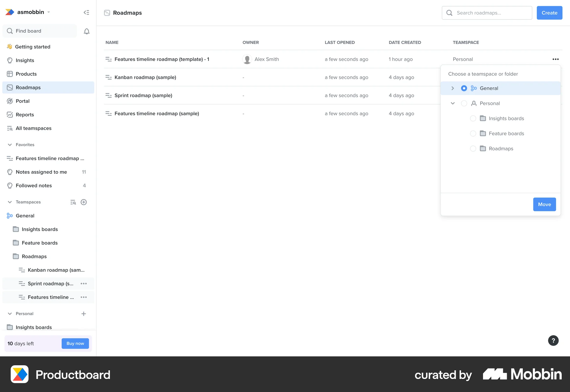Open the asmobbin workspace switcher
Screen dimensions: 570x392
pyautogui.click(x=31, y=12)
